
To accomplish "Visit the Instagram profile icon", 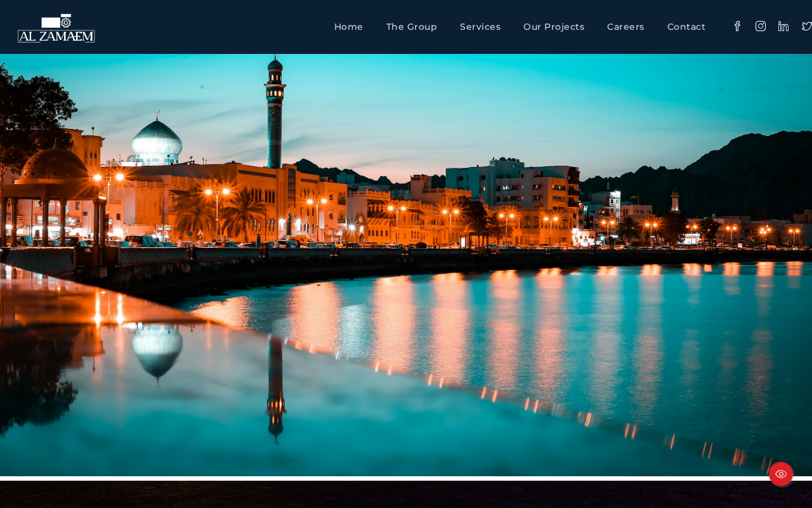I will click(761, 26).
